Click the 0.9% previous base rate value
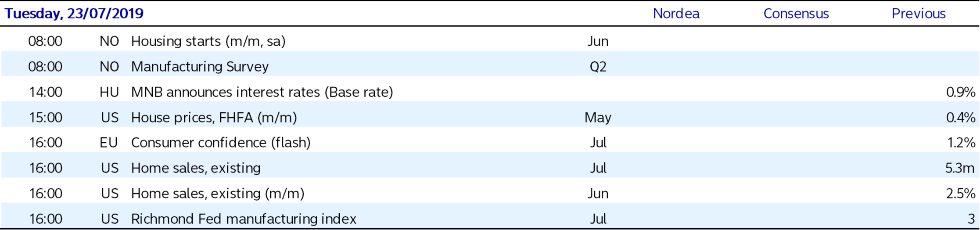This screenshot has width=980, height=230. point(960,92)
